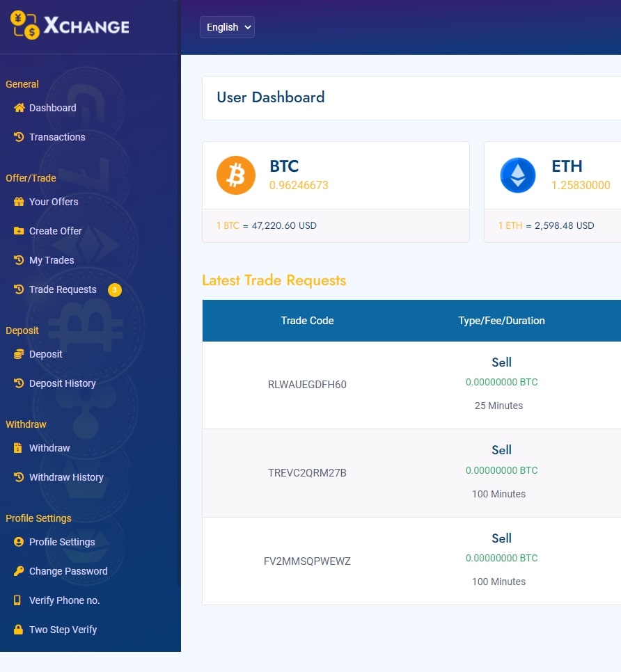The height and width of the screenshot is (672, 621).
Task: Click the Xchange logo icon
Action: pos(25,25)
